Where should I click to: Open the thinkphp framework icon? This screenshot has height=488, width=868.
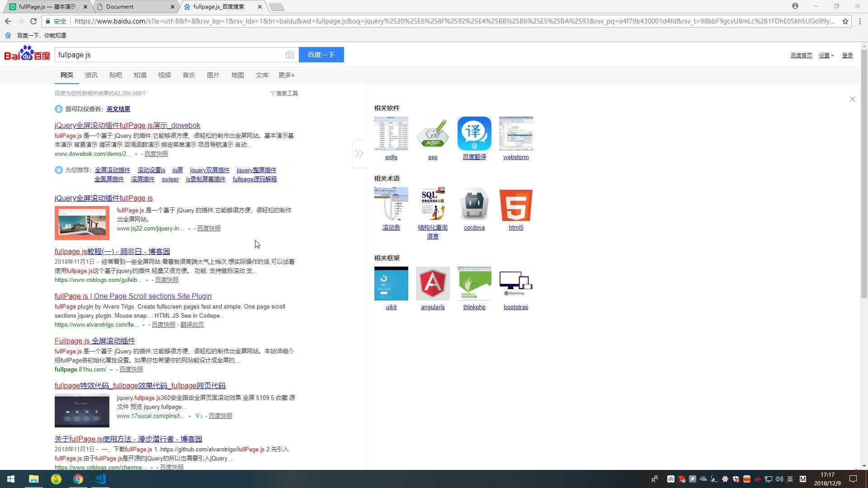(474, 283)
